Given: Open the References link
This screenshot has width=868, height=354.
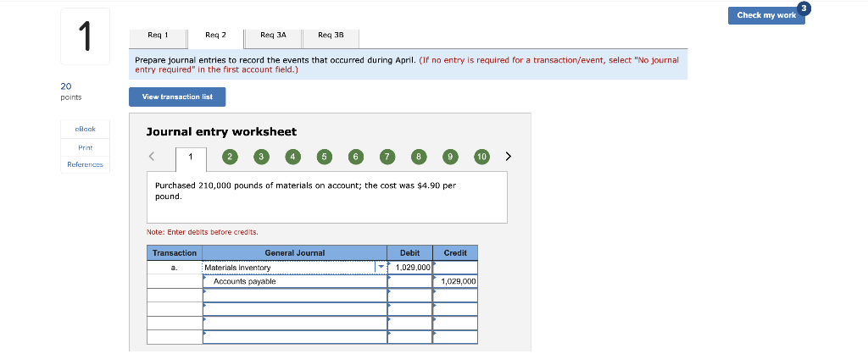Looking at the screenshot, I should 86,165.
